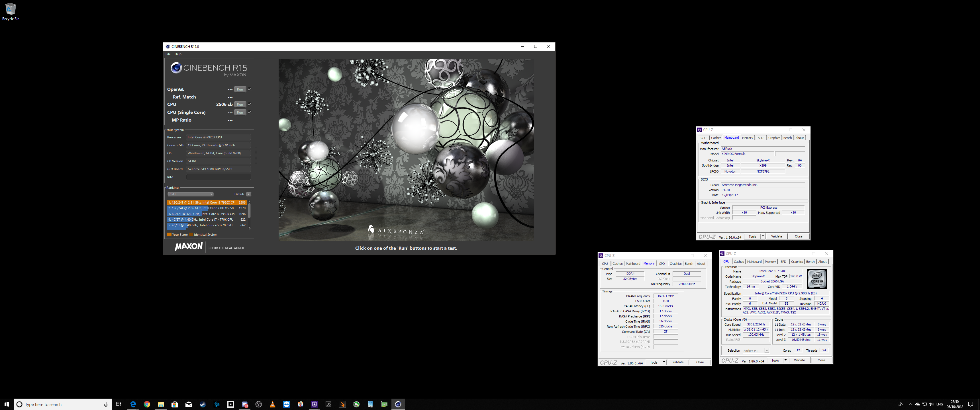980x410 pixels.
Task: Select the Cinebench taskbar icon
Action: click(x=398, y=404)
